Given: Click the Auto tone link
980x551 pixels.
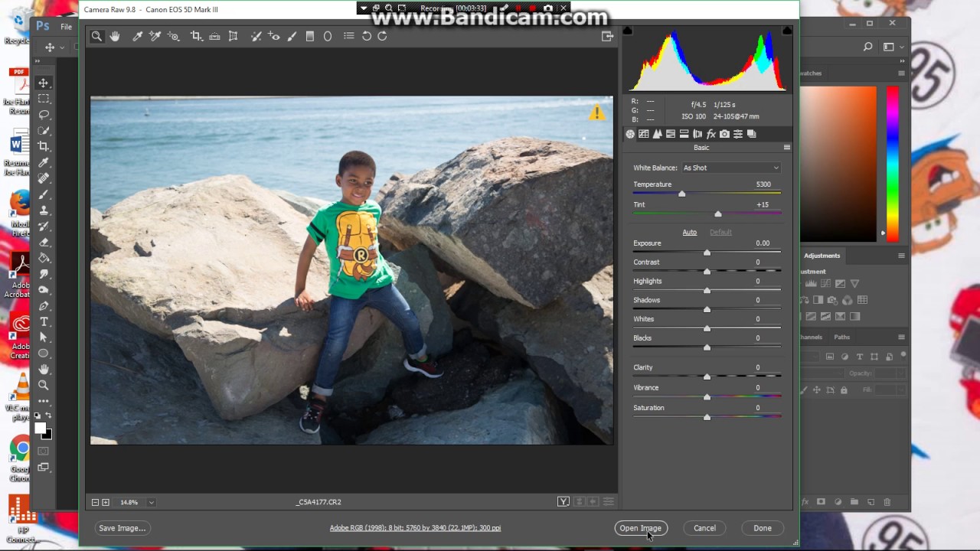Looking at the screenshot, I should point(689,232).
